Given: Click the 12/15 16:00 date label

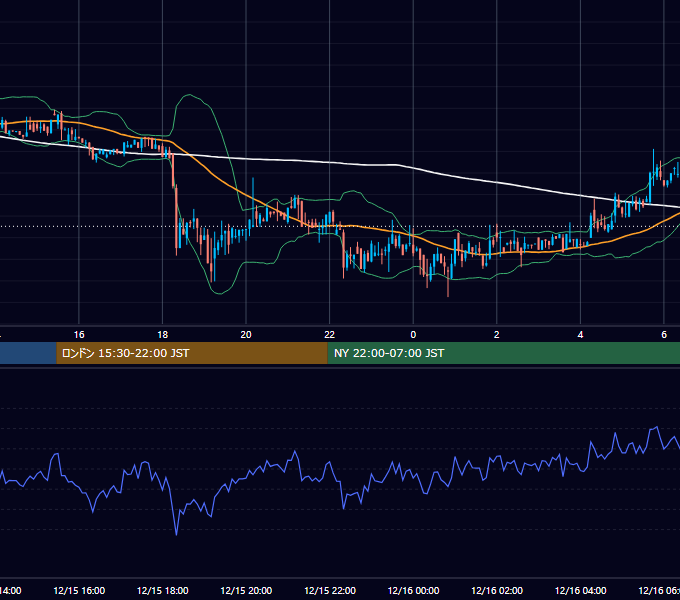Looking at the screenshot, I should click(79, 590).
